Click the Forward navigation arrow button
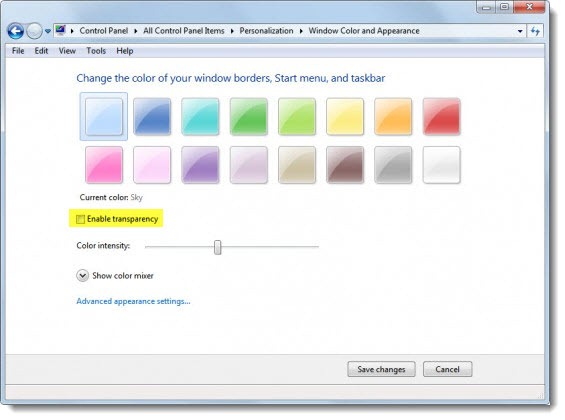The width and height of the screenshot is (565, 420). [x=35, y=31]
